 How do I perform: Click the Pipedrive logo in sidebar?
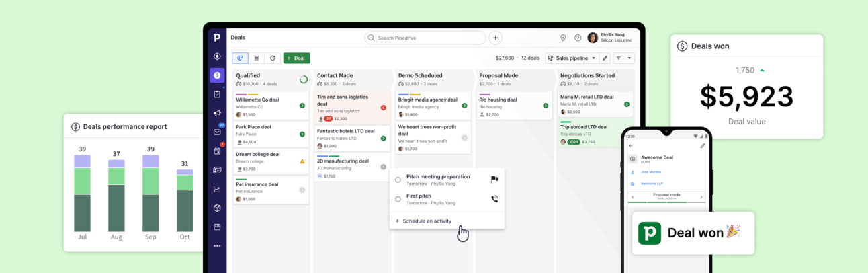pyautogui.click(x=217, y=38)
